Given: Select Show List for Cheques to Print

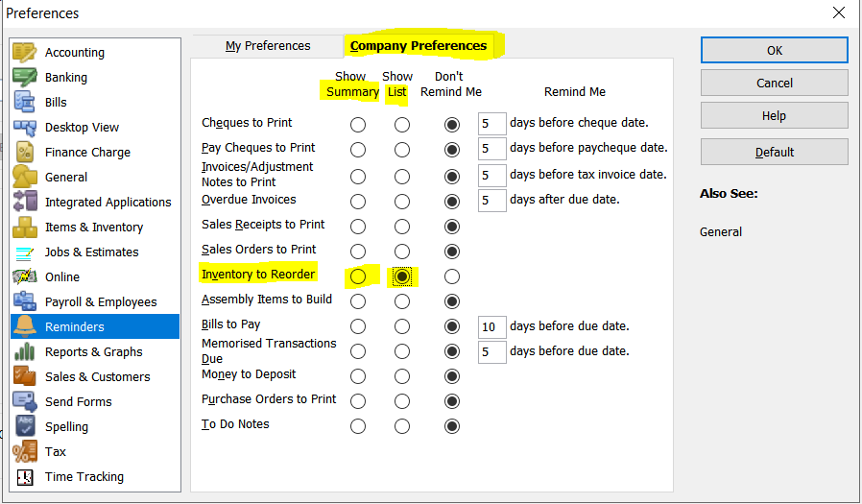Looking at the screenshot, I should pyautogui.click(x=402, y=125).
